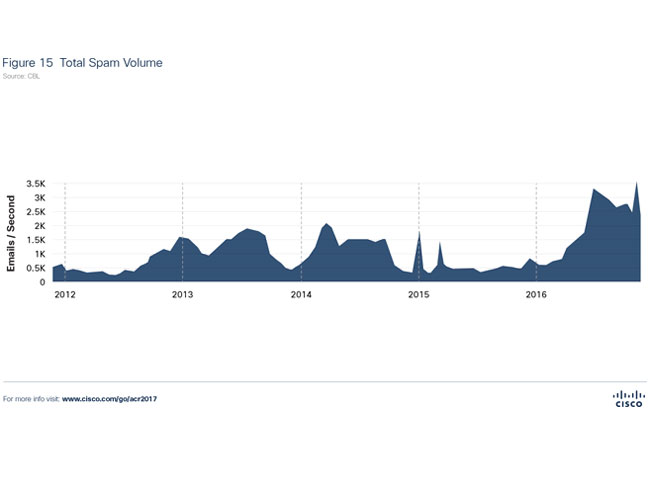Image resolution: width=650 pixels, height=487 pixels.
Task: Select the 2K y-axis label
Action: tap(40, 226)
